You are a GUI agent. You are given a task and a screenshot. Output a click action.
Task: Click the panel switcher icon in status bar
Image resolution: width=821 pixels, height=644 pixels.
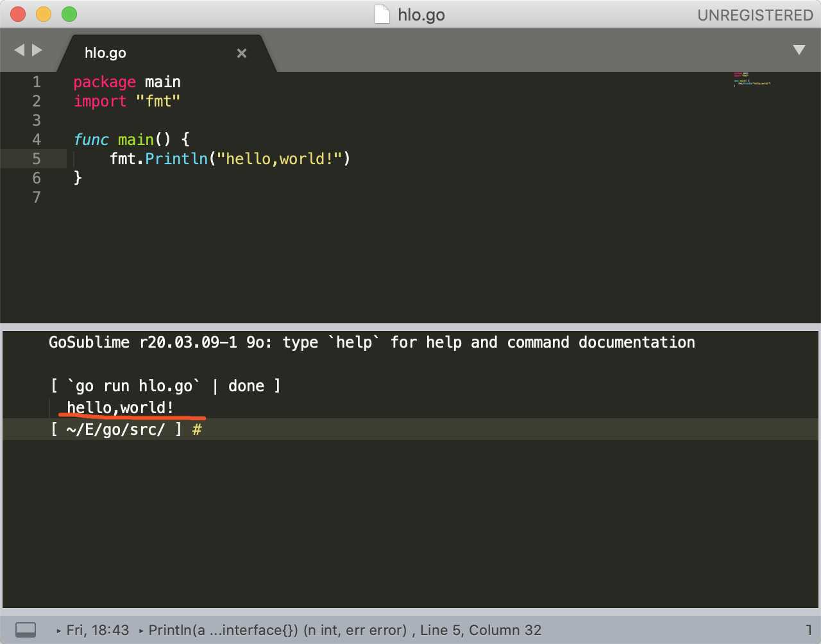pos(26,630)
